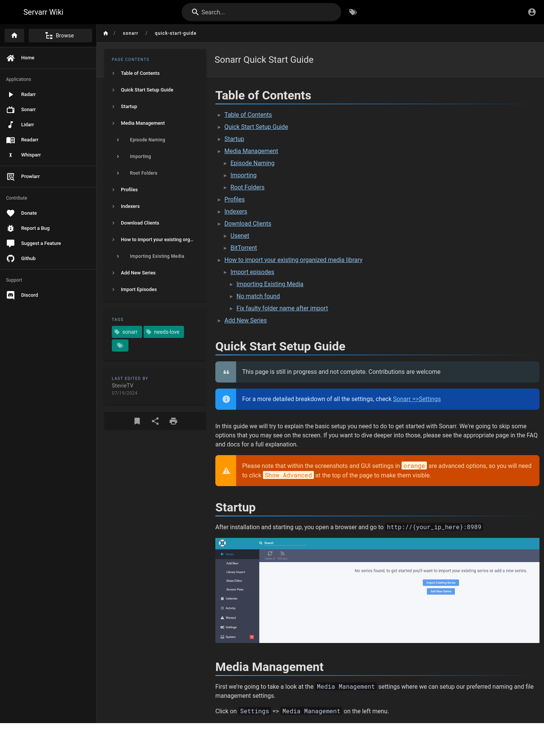Follow the BitTorrent link

point(244,248)
